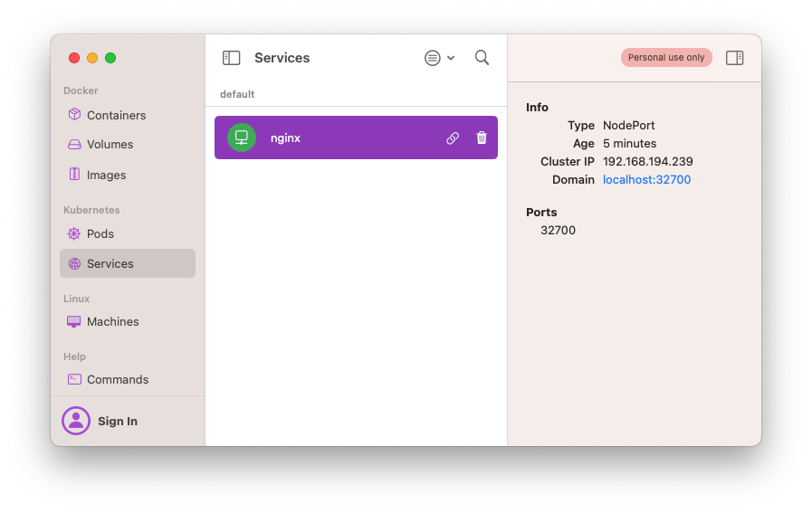Open the localhost:32700 domain link
The height and width of the screenshot is (513, 812).
[x=646, y=180]
